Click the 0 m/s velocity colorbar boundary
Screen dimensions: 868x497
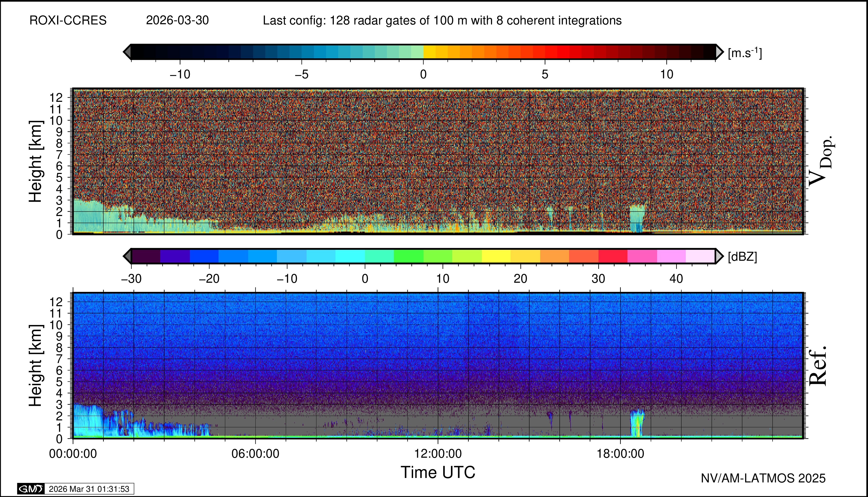coord(423,52)
